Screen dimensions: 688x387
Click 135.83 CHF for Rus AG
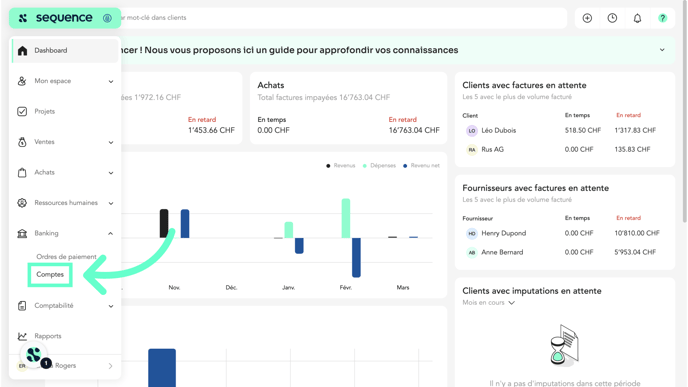point(632,150)
